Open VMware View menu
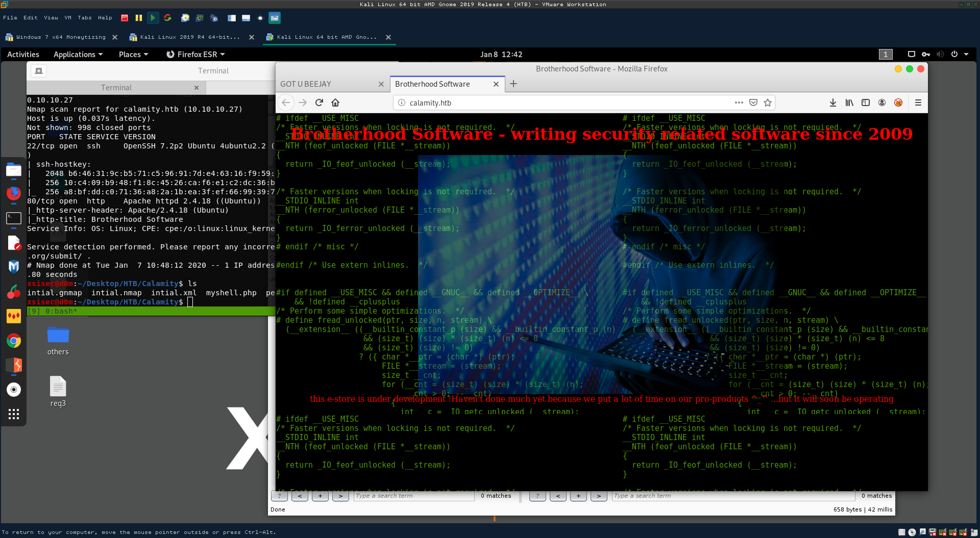The width and height of the screenshot is (980, 538). 51,18
